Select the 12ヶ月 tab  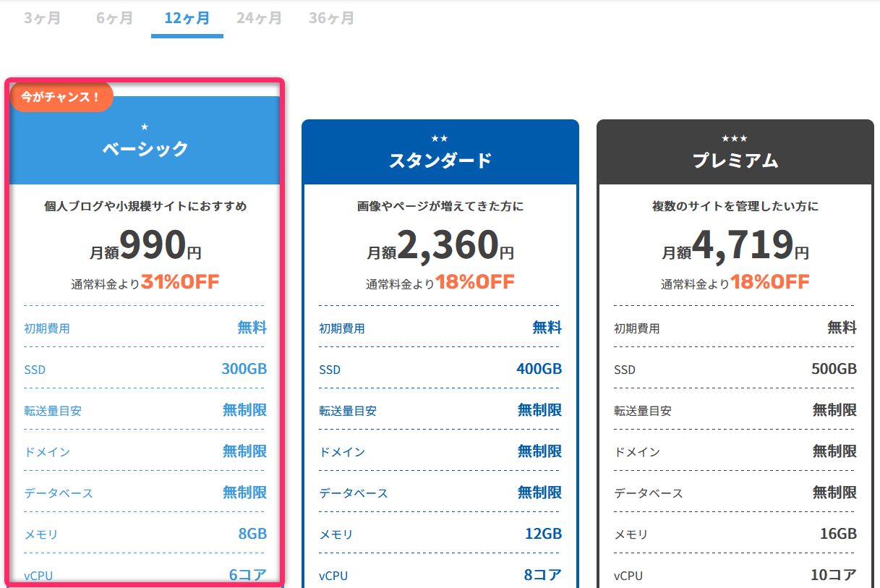tap(187, 17)
